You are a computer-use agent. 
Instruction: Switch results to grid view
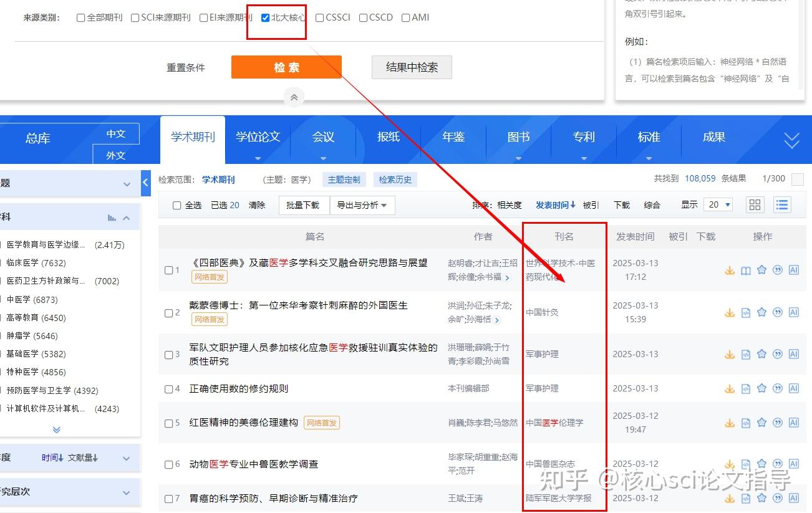point(755,204)
